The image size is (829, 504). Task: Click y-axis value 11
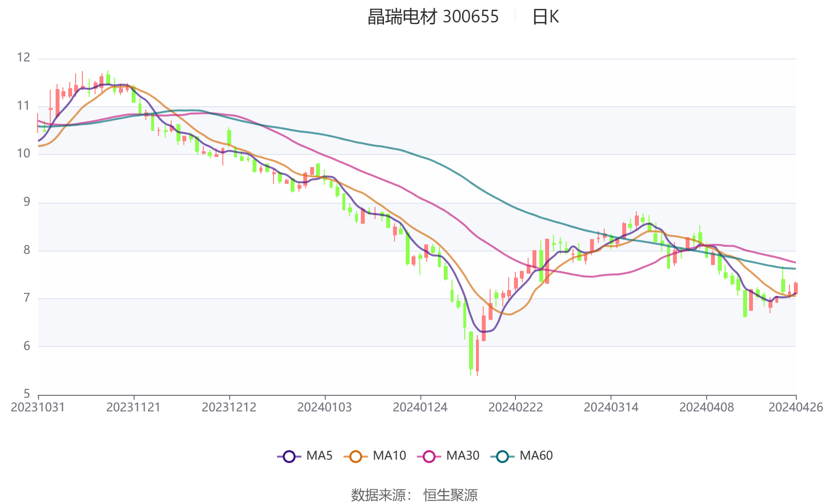(x=23, y=106)
